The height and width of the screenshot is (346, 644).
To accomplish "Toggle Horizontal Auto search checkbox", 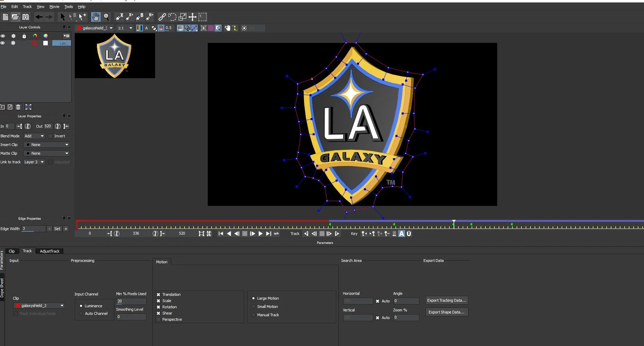I will 377,301.
